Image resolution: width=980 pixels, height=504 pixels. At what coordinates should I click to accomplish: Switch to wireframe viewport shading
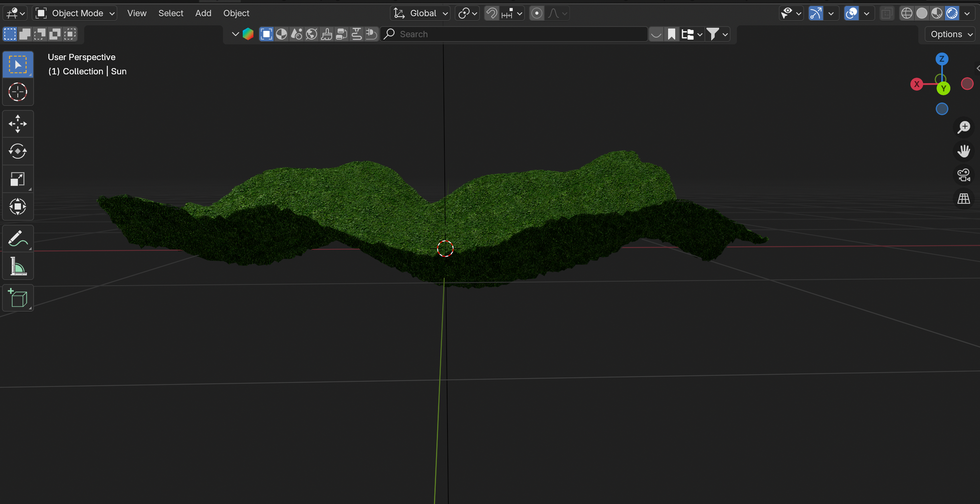coord(906,13)
